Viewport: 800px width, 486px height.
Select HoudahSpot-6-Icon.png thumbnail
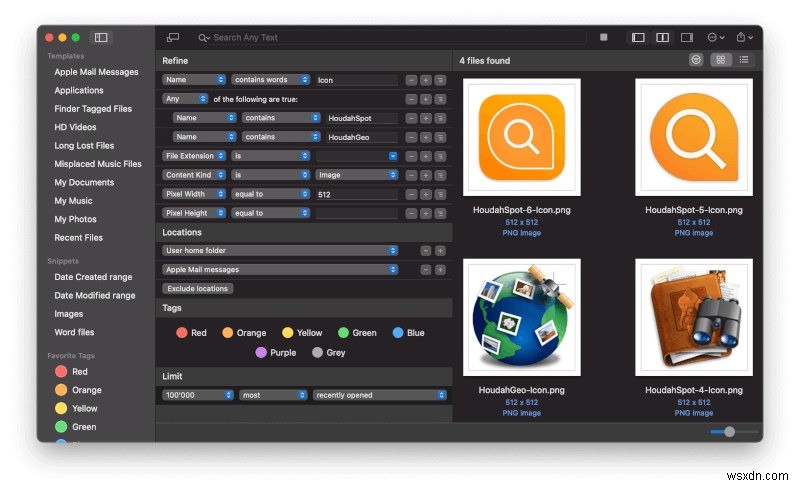pos(521,137)
